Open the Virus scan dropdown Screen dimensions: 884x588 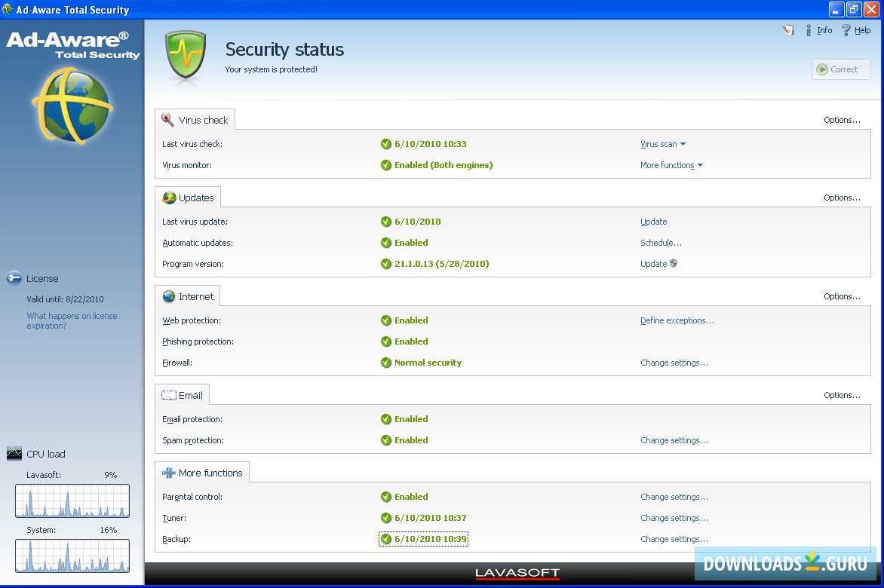point(663,144)
